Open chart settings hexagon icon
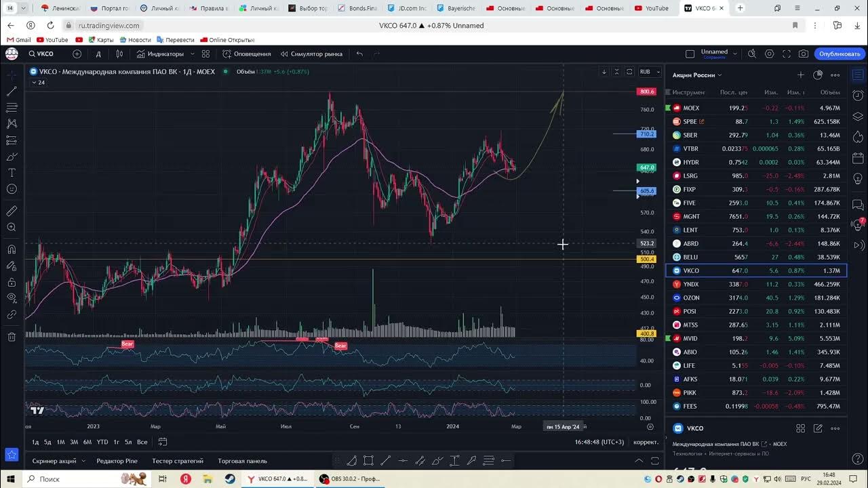This screenshot has height=488, width=868. click(769, 54)
